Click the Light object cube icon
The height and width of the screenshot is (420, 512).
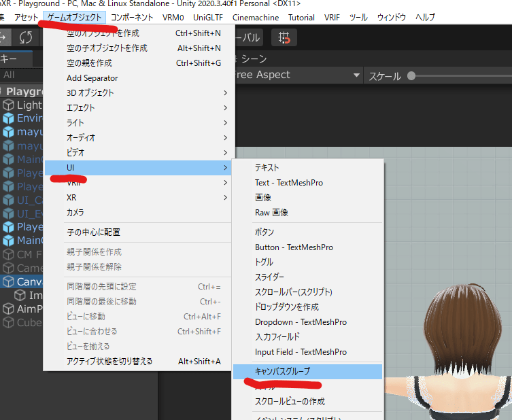click(x=8, y=105)
